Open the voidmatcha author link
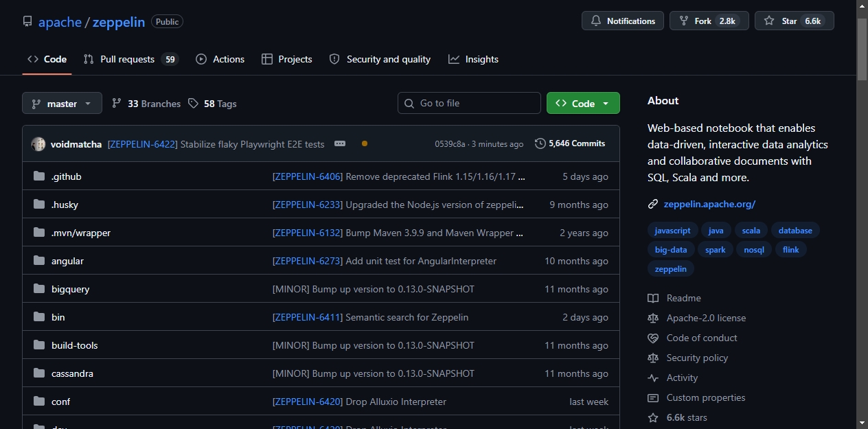 [76, 144]
